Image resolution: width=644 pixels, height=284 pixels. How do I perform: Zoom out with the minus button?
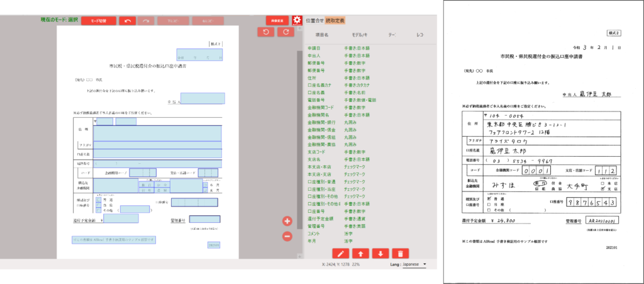click(x=287, y=236)
